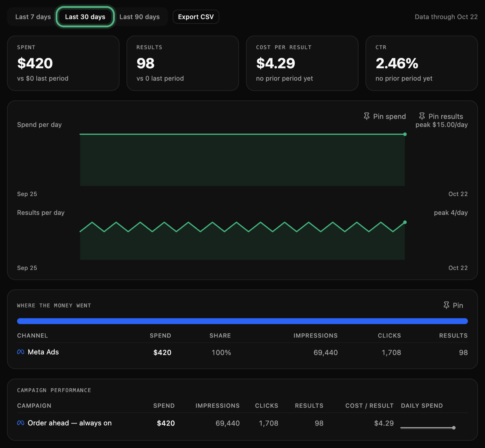The width and height of the screenshot is (485, 448).
Task: Open the Spent $420 summary card
Action: pos(63,63)
